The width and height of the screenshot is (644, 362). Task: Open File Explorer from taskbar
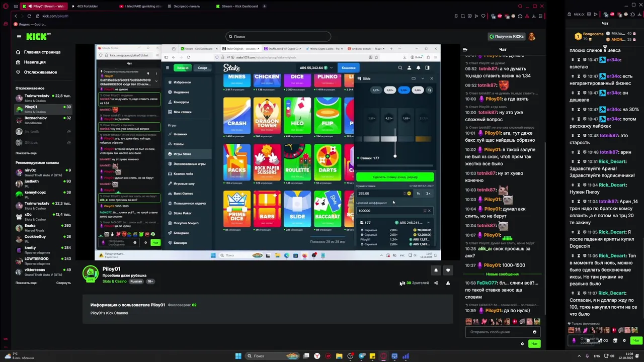pyautogui.click(x=339, y=356)
